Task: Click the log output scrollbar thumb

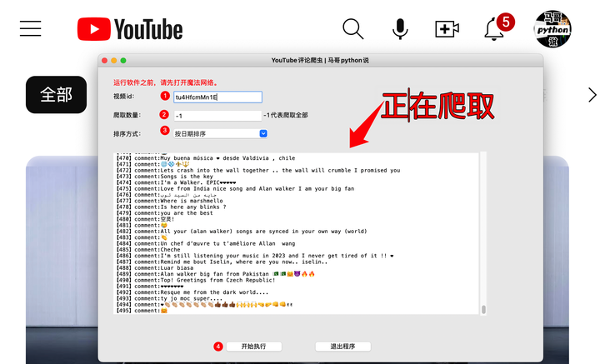Action: point(483,309)
